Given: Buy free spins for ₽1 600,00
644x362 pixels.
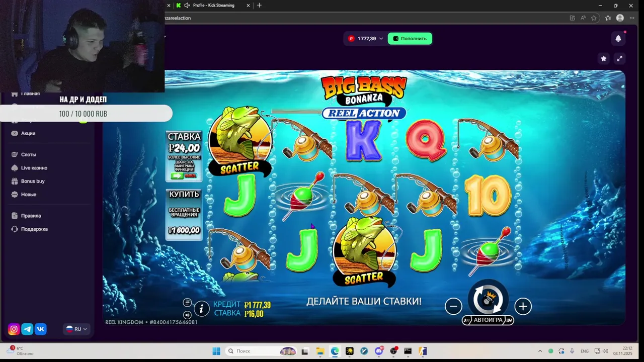Looking at the screenshot, I should pyautogui.click(x=184, y=215).
